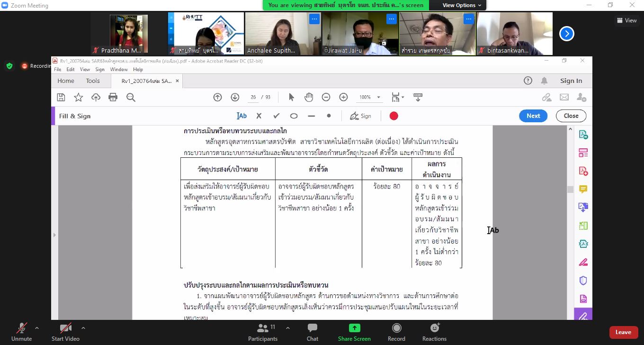The width and height of the screenshot is (644, 345).
Task: Open the Acrobat File menu
Action: coord(57,69)
